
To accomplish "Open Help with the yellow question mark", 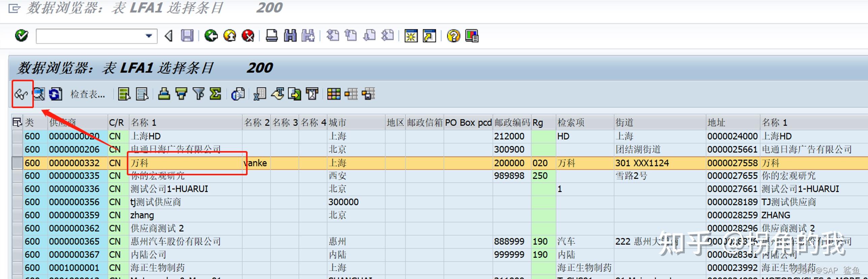I will tap(454, 36).
